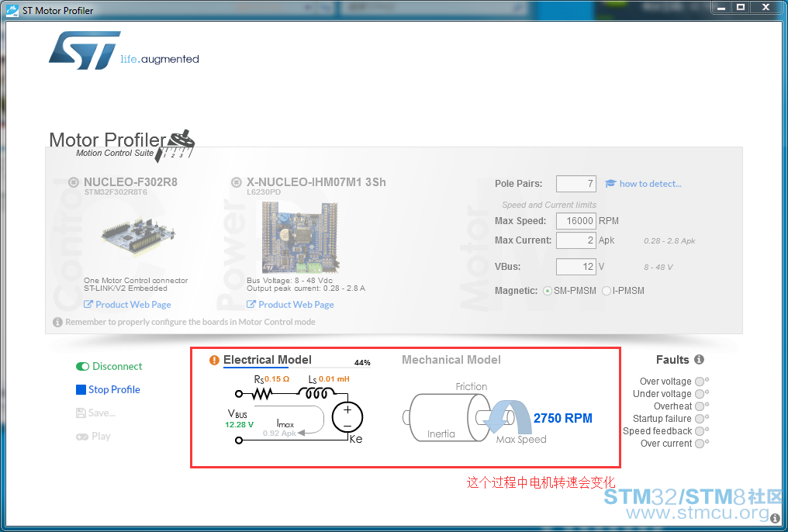The height and width of the screenshot is (532, 788).
Task: Click the Save button
Action: tap(95, 413)
